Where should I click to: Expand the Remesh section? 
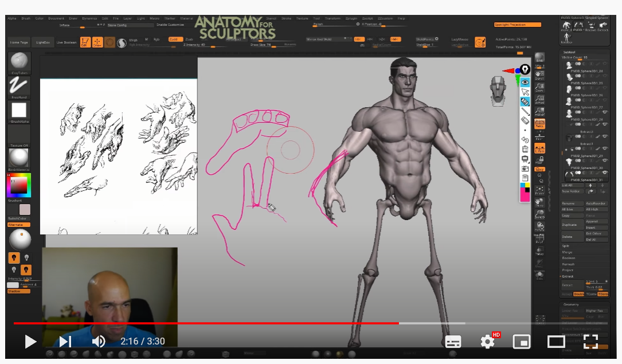(x=568, y=264)
